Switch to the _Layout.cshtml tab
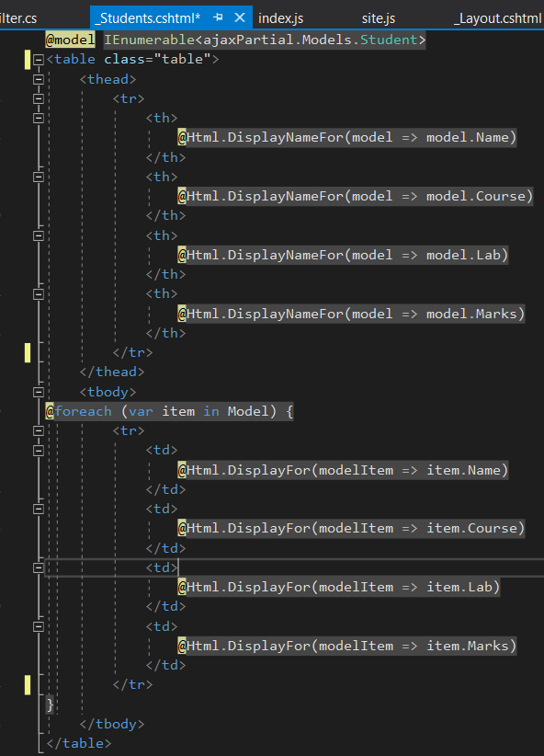 point(498,18)
